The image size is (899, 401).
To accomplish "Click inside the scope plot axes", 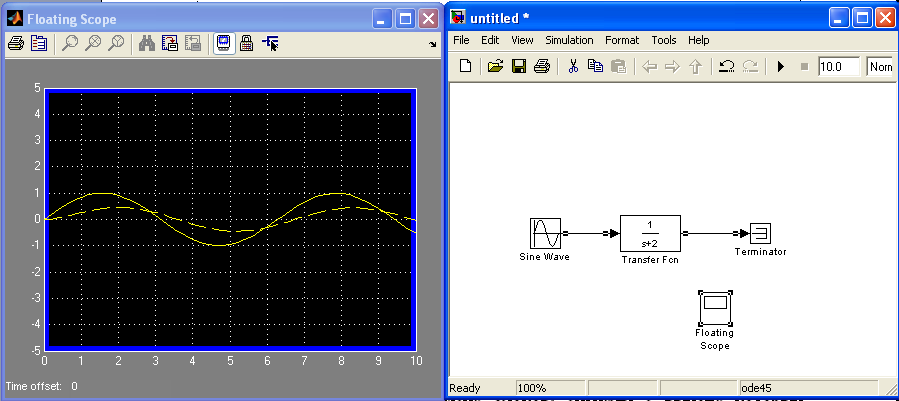I will (x=230, y=219).
